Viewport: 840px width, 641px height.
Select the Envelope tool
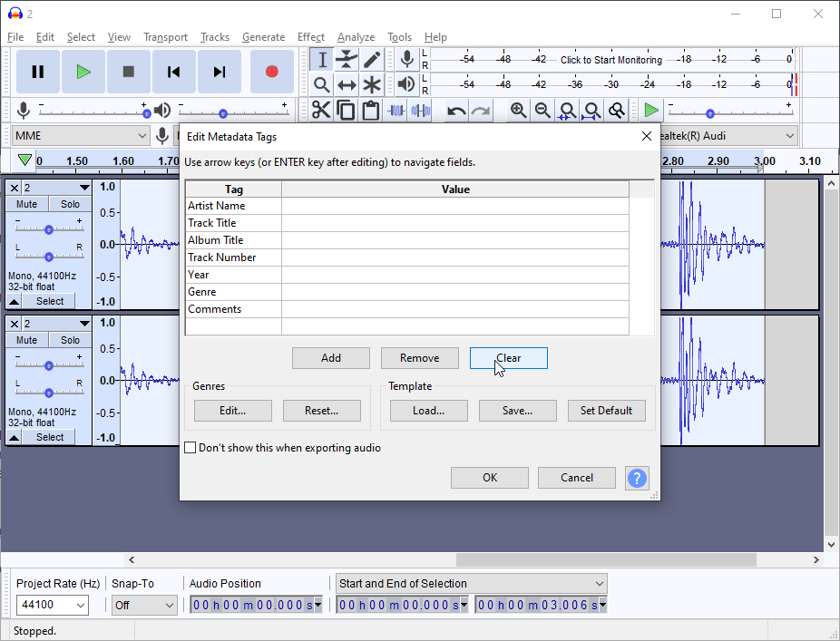347,60
